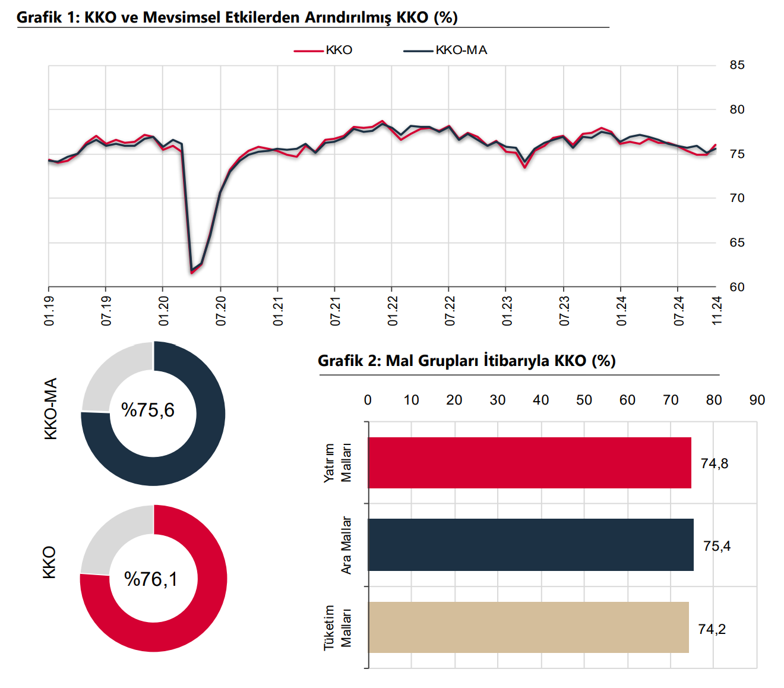This screenshot has width=784, height=688.
Task: Click the 74,2 data label
Action: point(712,629)
